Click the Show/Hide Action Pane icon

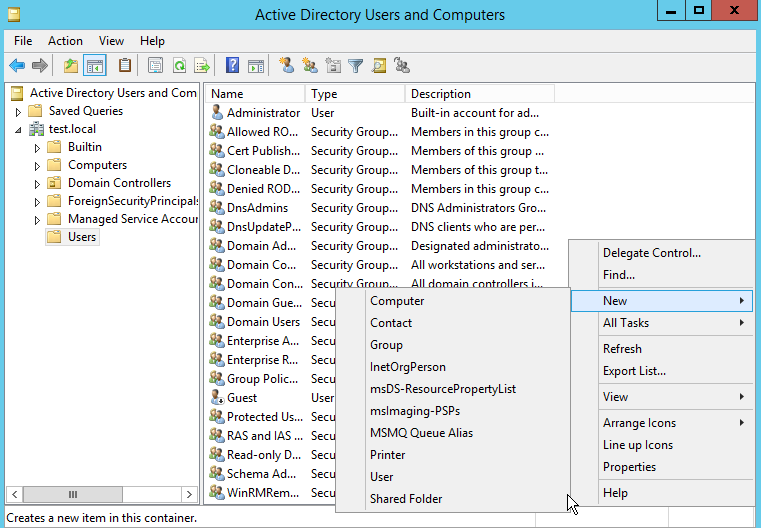[x=256, y=66]
